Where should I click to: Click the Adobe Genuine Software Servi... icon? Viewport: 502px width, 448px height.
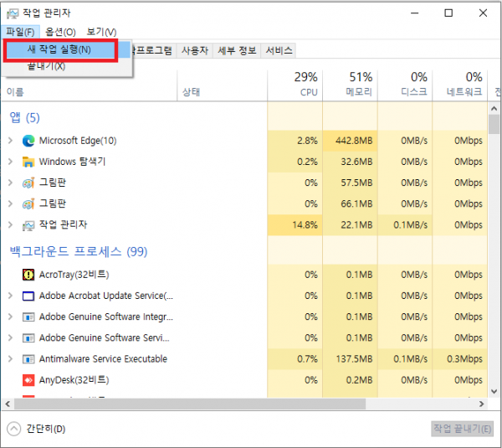(28, 338)
